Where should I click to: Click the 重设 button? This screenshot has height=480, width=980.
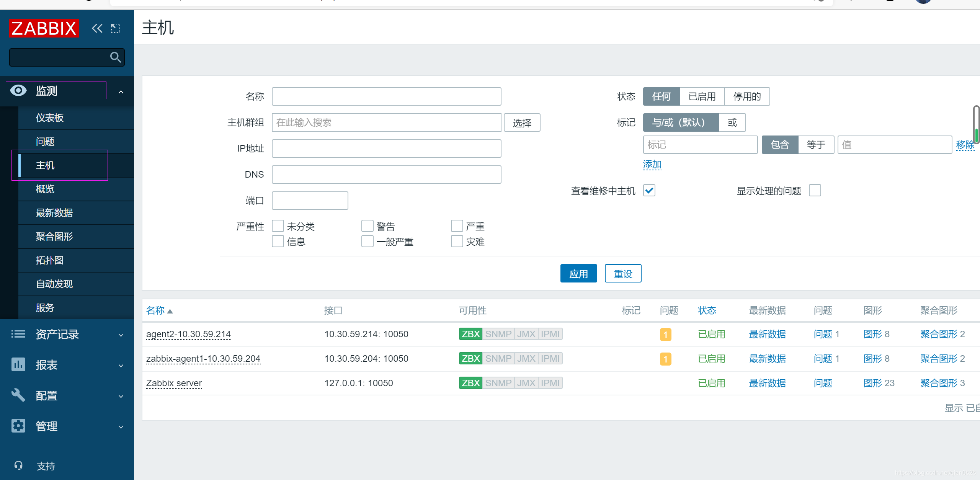(x=623, y=273)
